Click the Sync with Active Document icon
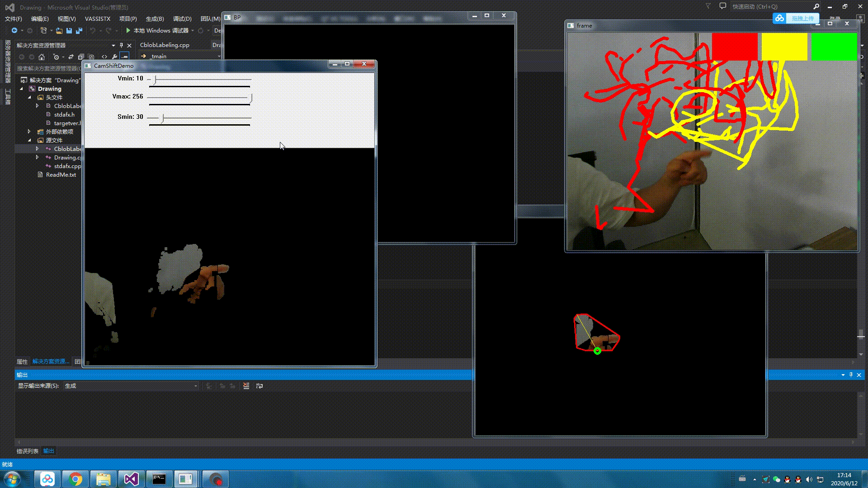868x488 pixels. click(71, 57)
